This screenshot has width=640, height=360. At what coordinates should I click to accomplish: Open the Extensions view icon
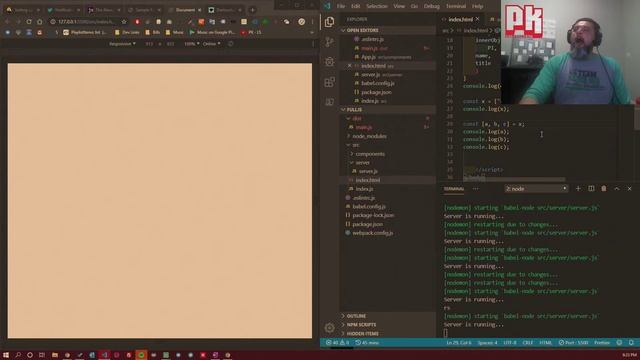point(329,82)
